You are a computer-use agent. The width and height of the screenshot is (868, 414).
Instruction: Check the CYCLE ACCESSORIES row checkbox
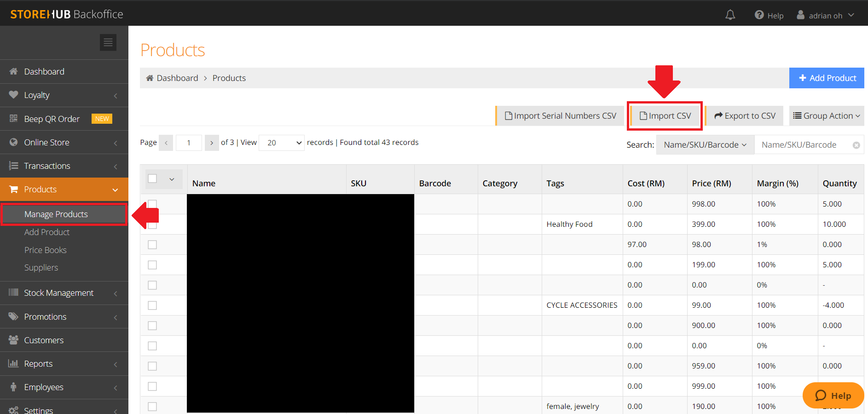pos(152,305)
